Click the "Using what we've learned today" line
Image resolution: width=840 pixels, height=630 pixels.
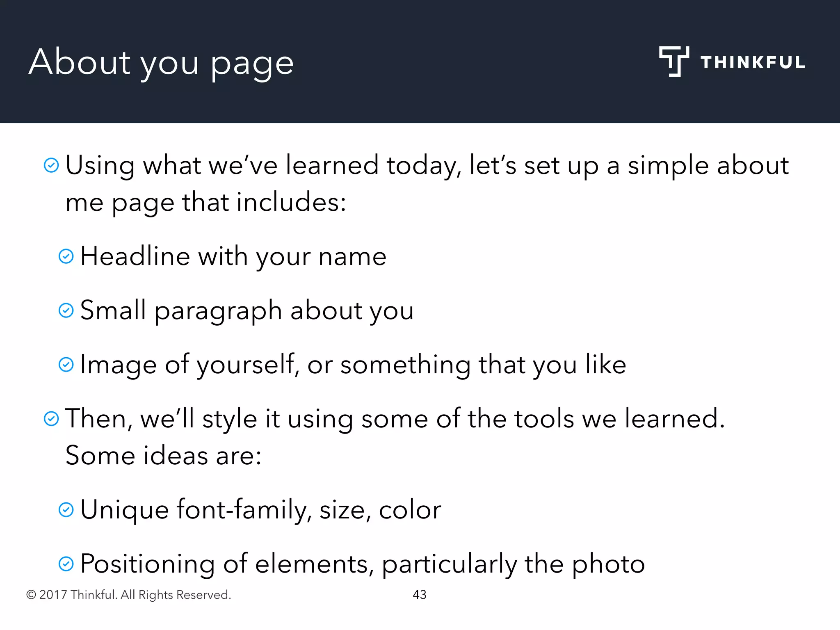[x=427, y=165]
